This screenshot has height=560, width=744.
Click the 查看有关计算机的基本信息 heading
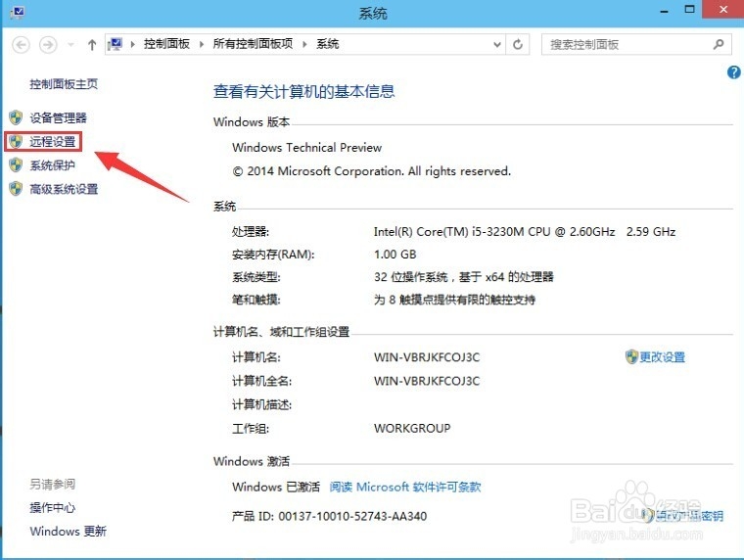[303, 91]
